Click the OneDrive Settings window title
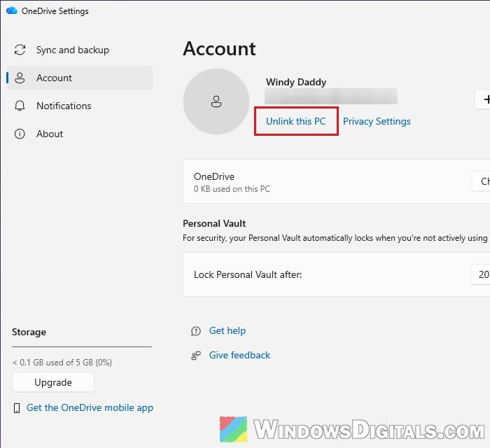The width and height of the screenshot is (490, 448). click(55, 11)
